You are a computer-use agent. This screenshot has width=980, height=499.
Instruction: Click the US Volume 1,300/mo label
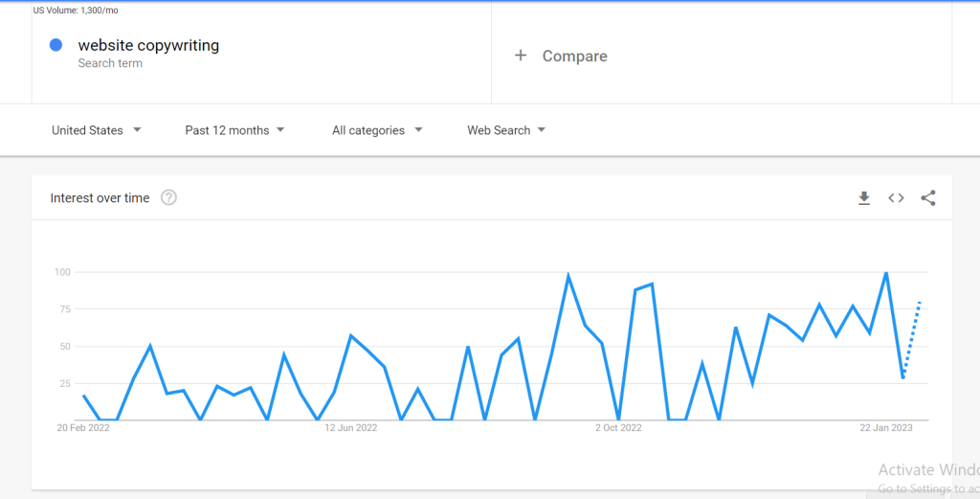point(76,10)
